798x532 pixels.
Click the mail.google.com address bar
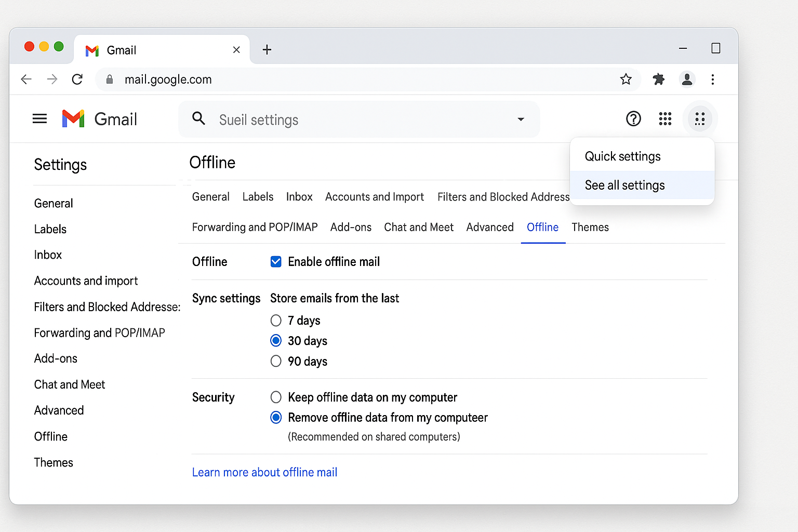[368, 79]
